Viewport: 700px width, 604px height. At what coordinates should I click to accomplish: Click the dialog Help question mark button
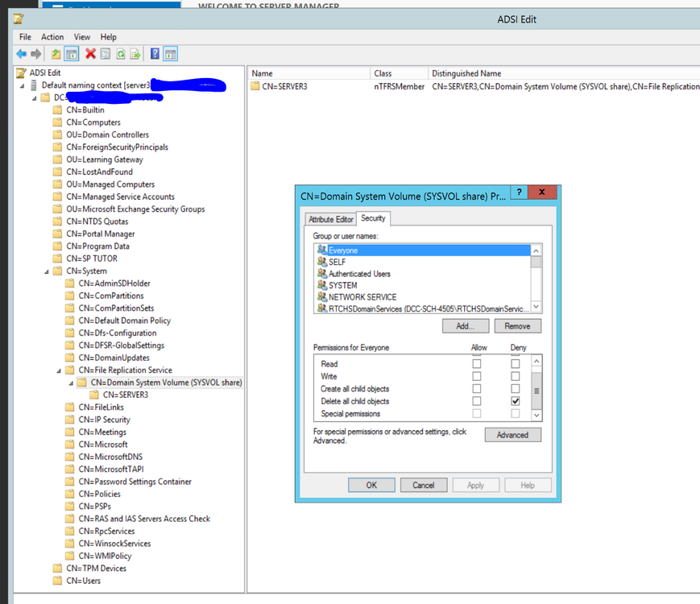point(519,192)
